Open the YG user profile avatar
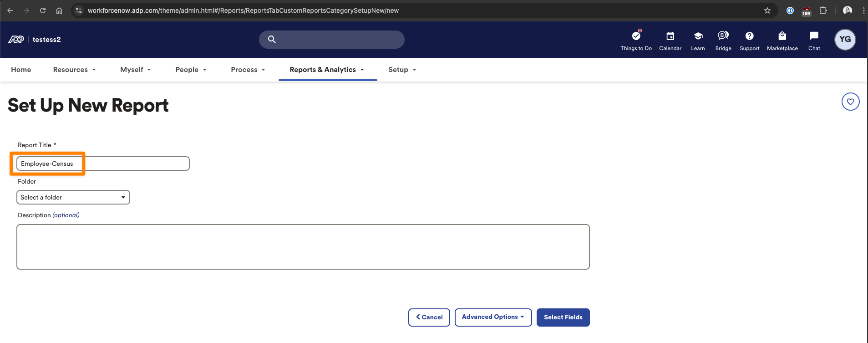The height and width of the screenshot is (343, 868). coord(845,40)
